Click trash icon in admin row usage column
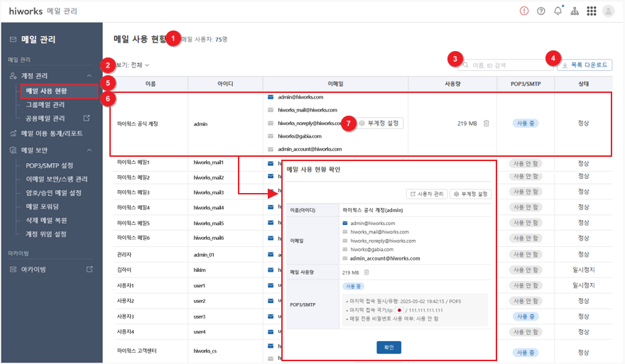This screenshot has width=625, height=364. click(486, 123)
